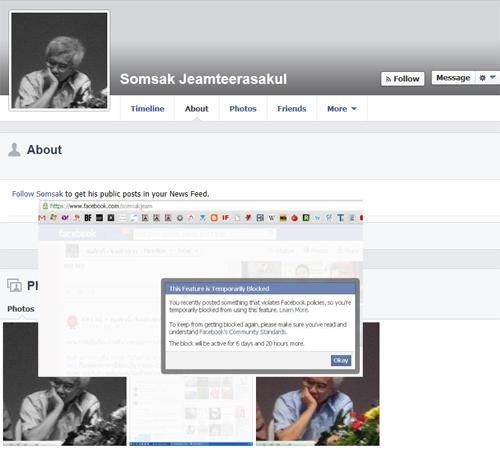This screenshot has width=500, height=450.
Task: Open the middle screenshot photo thumbnail
Action: tap(191, 411)
